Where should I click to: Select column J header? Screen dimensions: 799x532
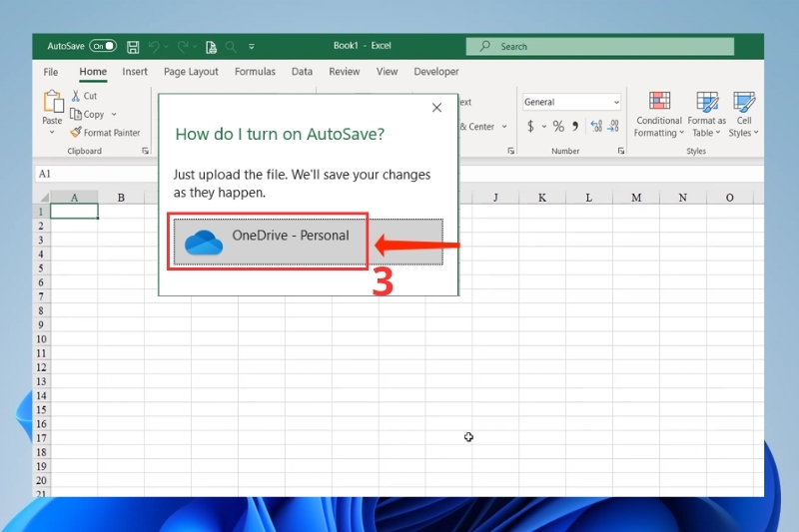click(x=495, y=198)
